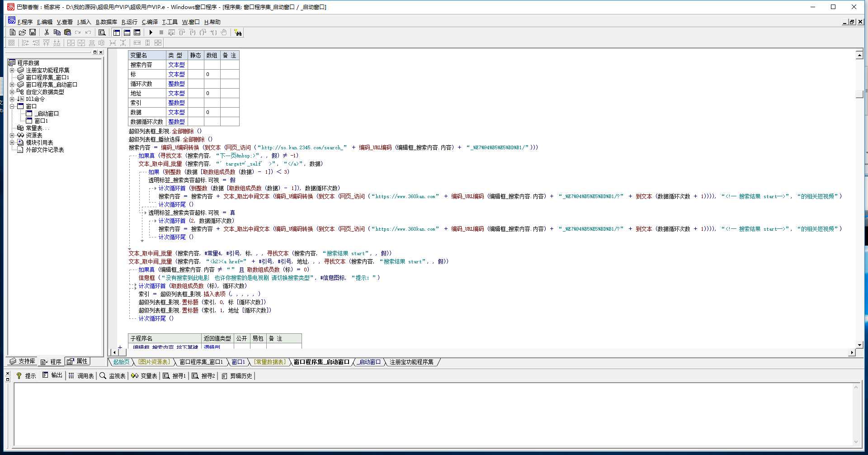The image size is (868, 455).
Task: Select _启动窗口 in the tree
Action: click(x=47, y=114)
